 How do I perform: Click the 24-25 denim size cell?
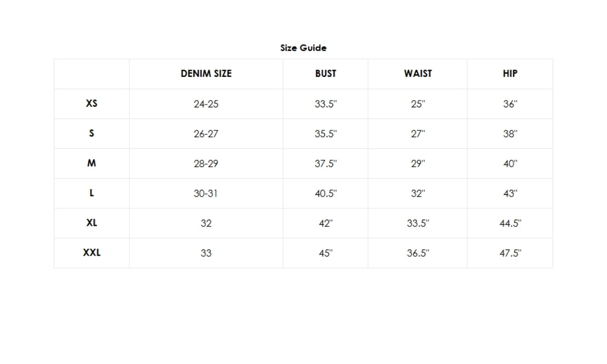coord(206,104)
